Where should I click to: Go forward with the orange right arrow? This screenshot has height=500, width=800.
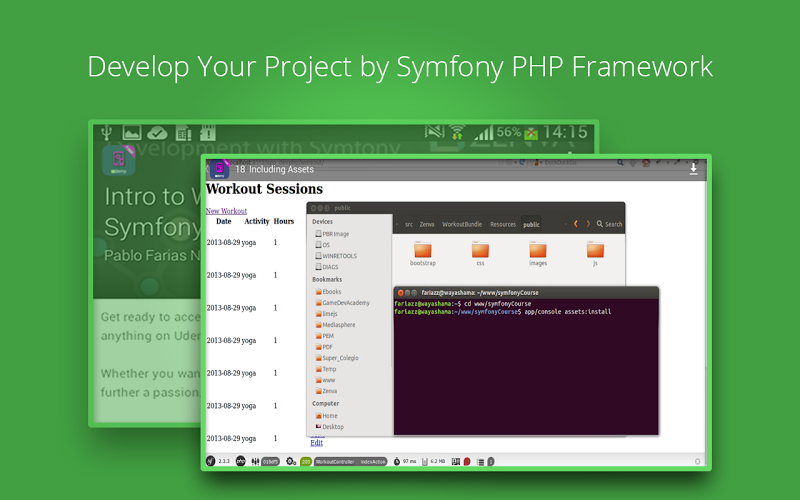coord(588,224)
